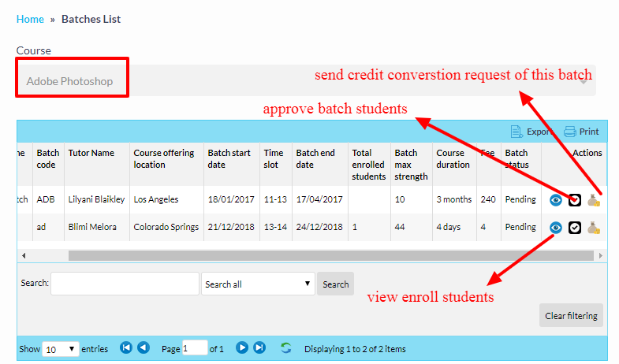Go to previous page of results

coord(144,347)
